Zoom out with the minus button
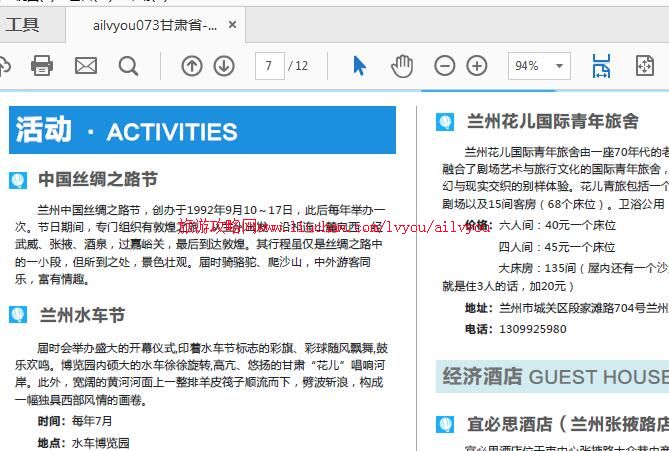 click(x=444, y=66)
